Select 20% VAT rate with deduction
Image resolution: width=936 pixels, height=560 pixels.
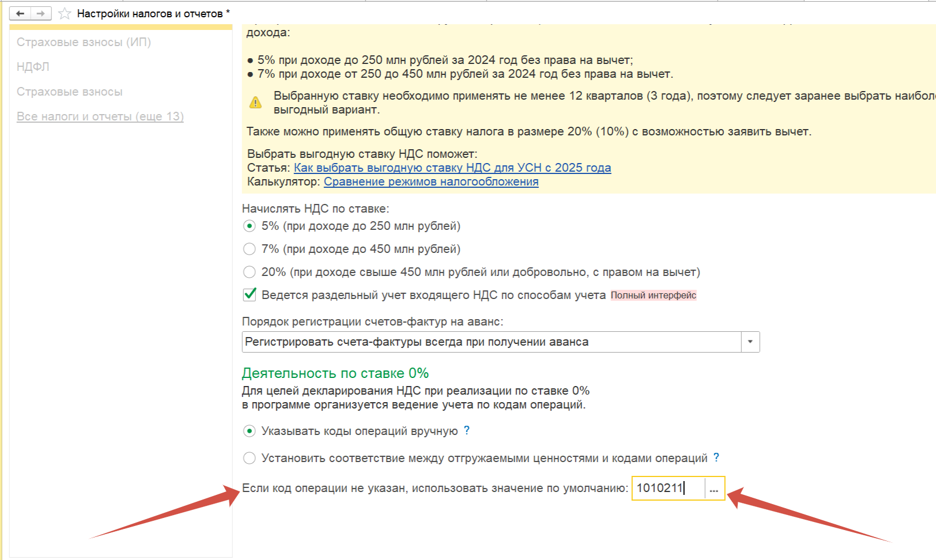(249, 272)
